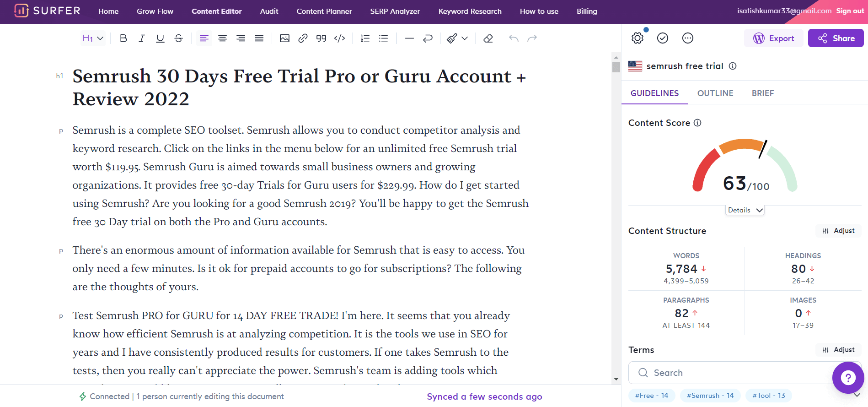Screen dimensions: 868x407
Task: Click the WORDS count 5,784
Action: click(681, 269)
